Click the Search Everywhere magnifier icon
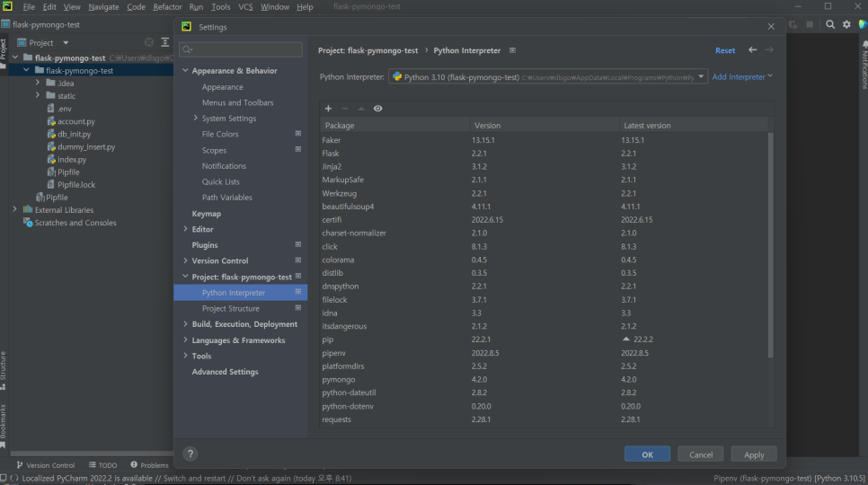 click(x=830, y=24)
